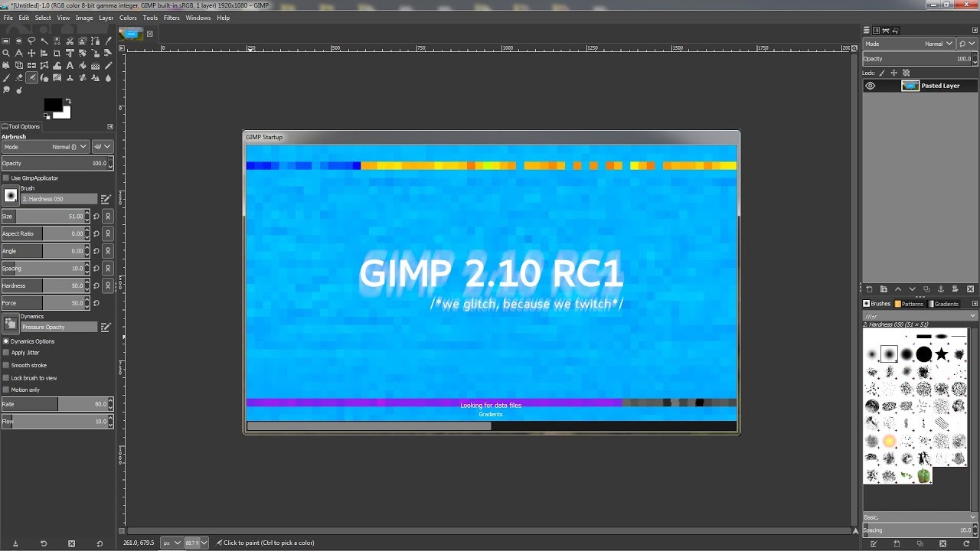Select the Cage Transform tool
This screenshot has height=551, width=980.
[x=44, y=66]
